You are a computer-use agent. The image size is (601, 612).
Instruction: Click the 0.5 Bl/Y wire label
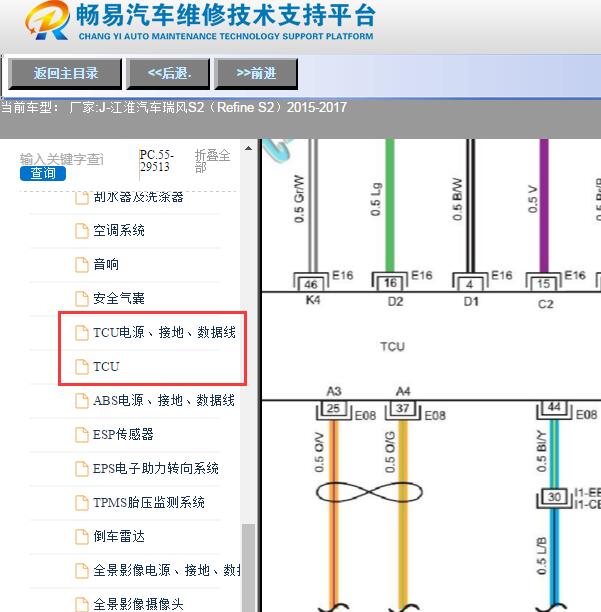pyautogui.click(x=541, y=451)
